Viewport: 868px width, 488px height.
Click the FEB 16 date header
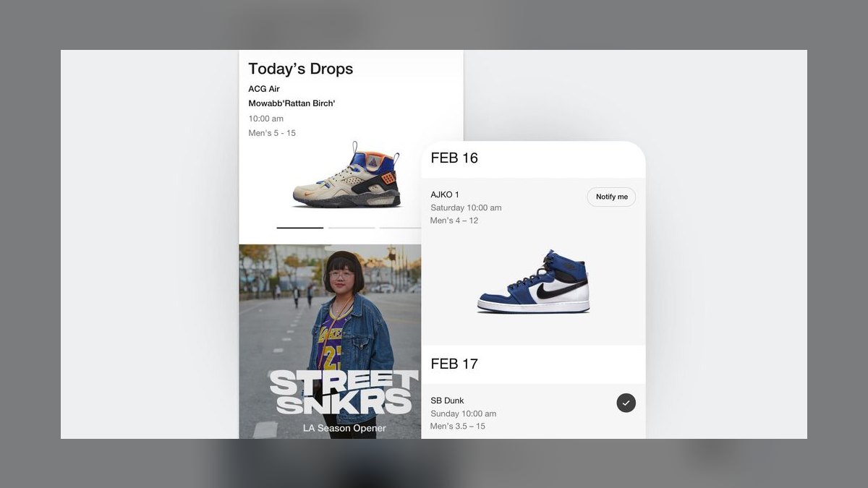(454, 158)
